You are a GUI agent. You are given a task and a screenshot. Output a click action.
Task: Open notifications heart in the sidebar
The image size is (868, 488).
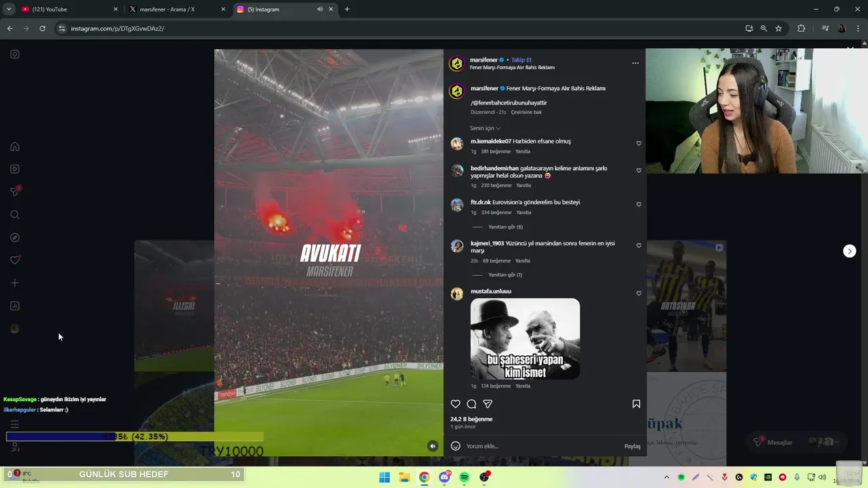(15, 260)
